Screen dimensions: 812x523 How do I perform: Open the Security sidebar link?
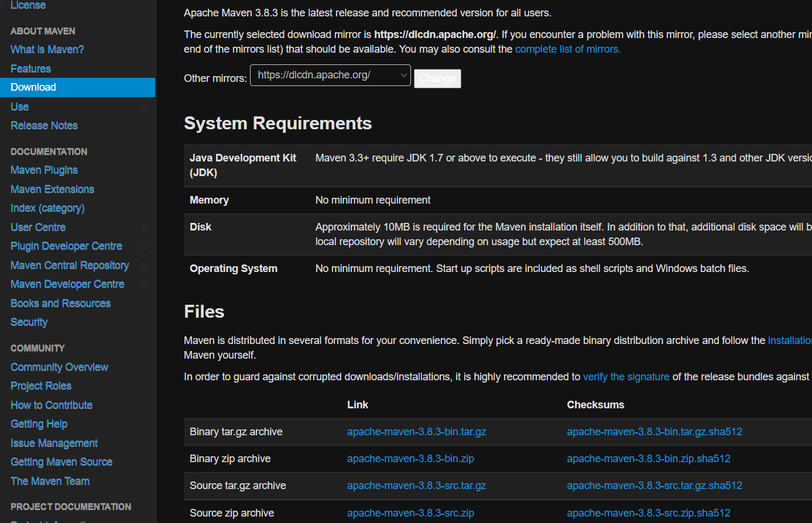(29, 322)
